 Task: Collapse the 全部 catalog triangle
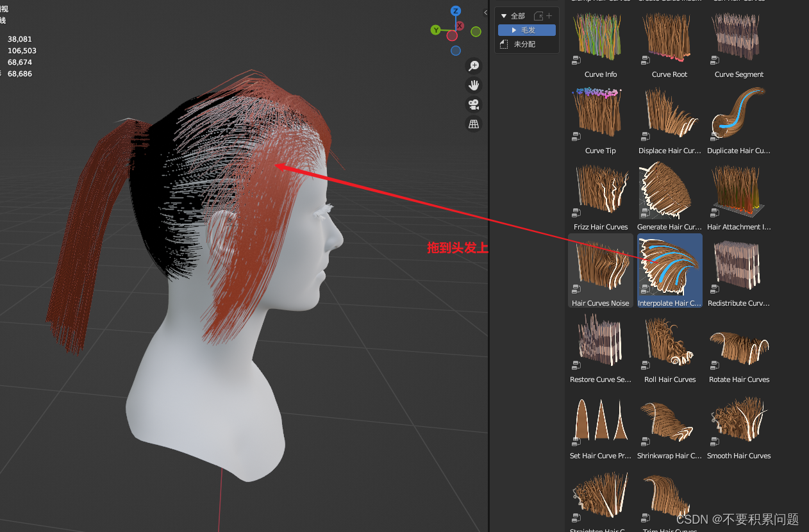(x=504, y=16)
